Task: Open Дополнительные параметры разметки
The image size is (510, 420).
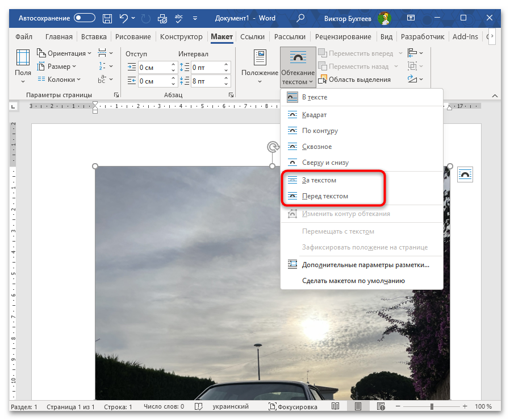Action: (x=365, y=264)
